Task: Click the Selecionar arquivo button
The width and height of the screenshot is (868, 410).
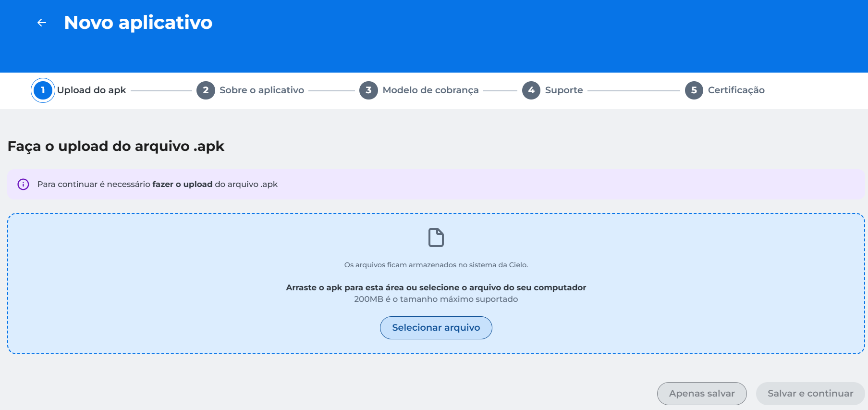Action: [436, 328]
